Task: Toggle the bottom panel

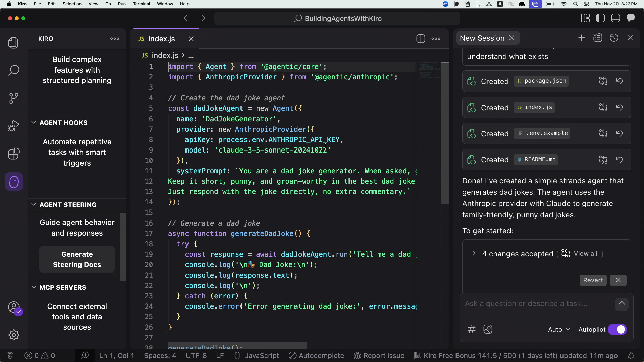Action: click(x=615, y=18)
